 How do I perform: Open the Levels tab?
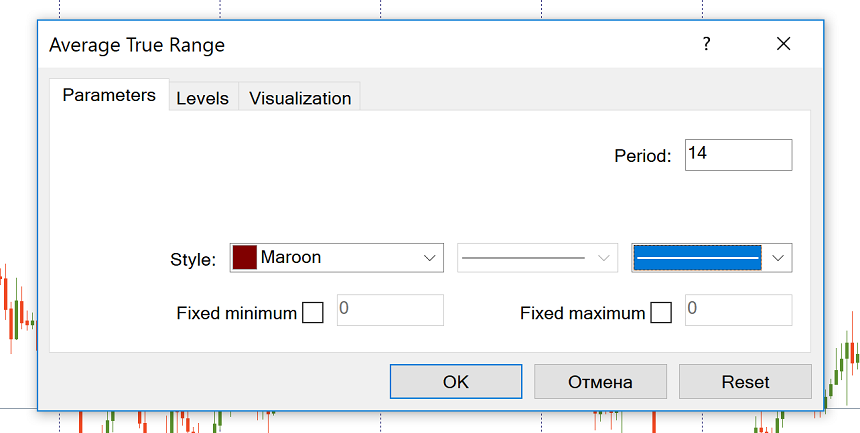(202, 98)
